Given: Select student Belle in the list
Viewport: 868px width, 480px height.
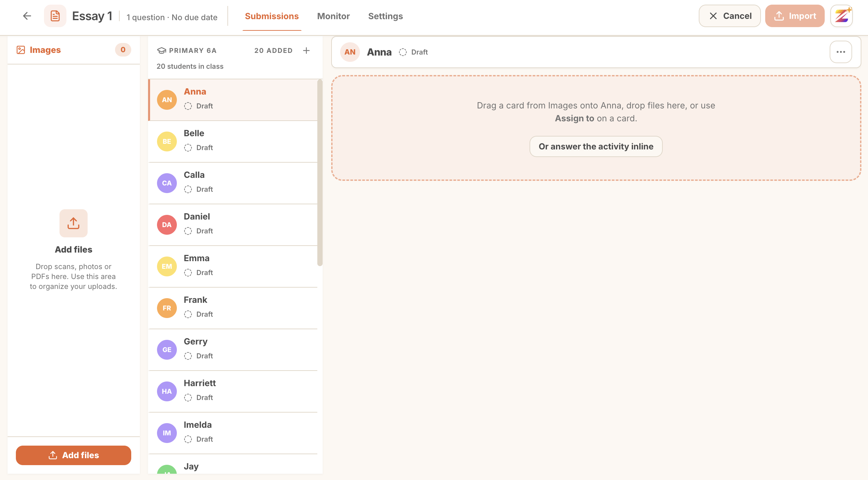Looking at the screenshot, I should click(233, 141).
